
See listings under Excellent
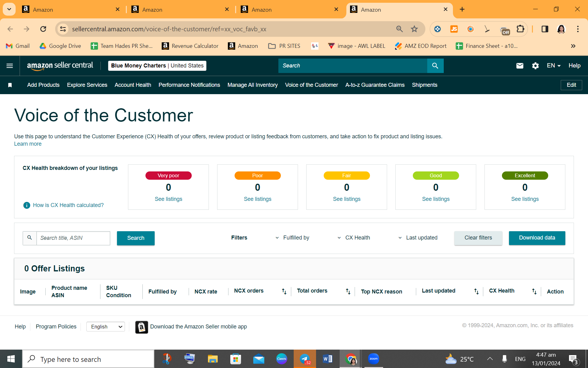pyautogui.click(x=525, y=199)
